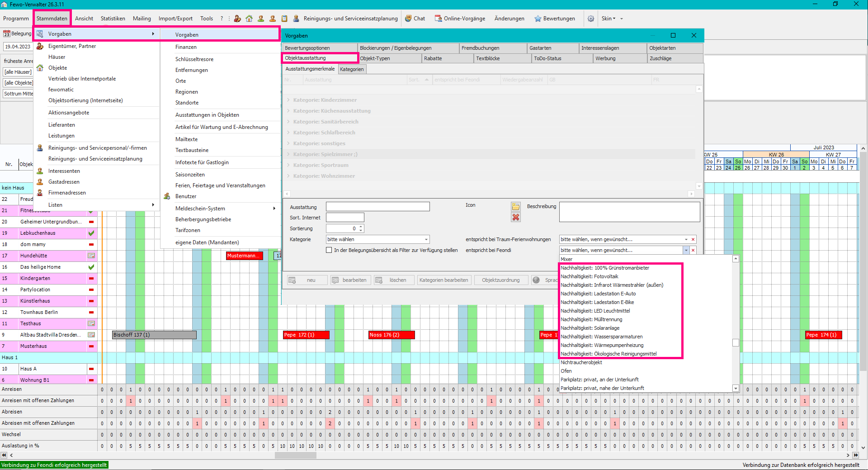This screenshot has width=868, height=470.
Task: Select 'Nachhaltigkeit: Mülltrennung' list entry
Action: 591,319
